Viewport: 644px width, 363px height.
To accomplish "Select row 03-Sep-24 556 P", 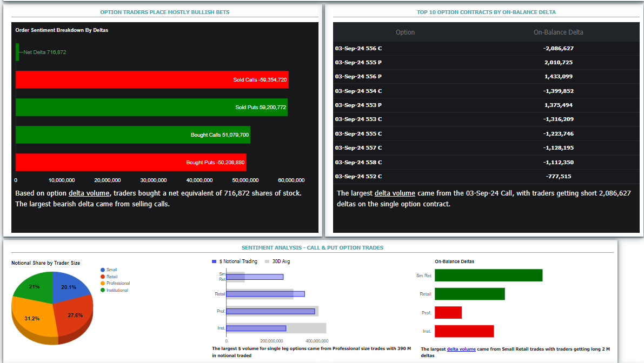I will [486, 76].
